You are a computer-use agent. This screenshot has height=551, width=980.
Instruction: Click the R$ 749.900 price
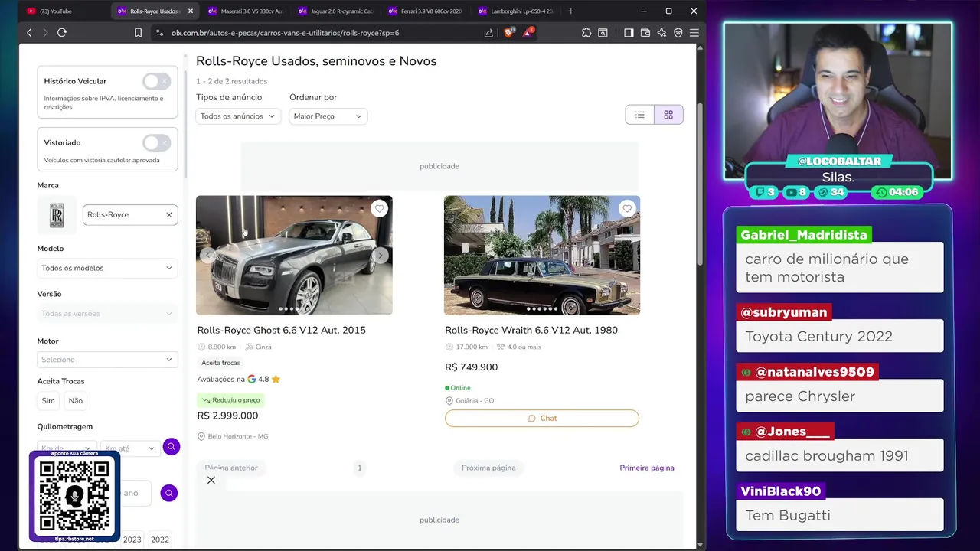471,367
